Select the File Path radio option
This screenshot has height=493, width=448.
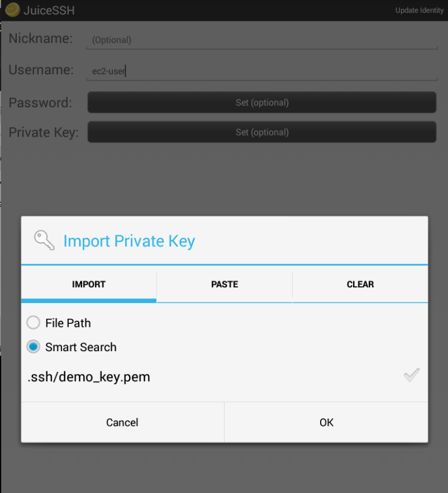tap(34, 323)
